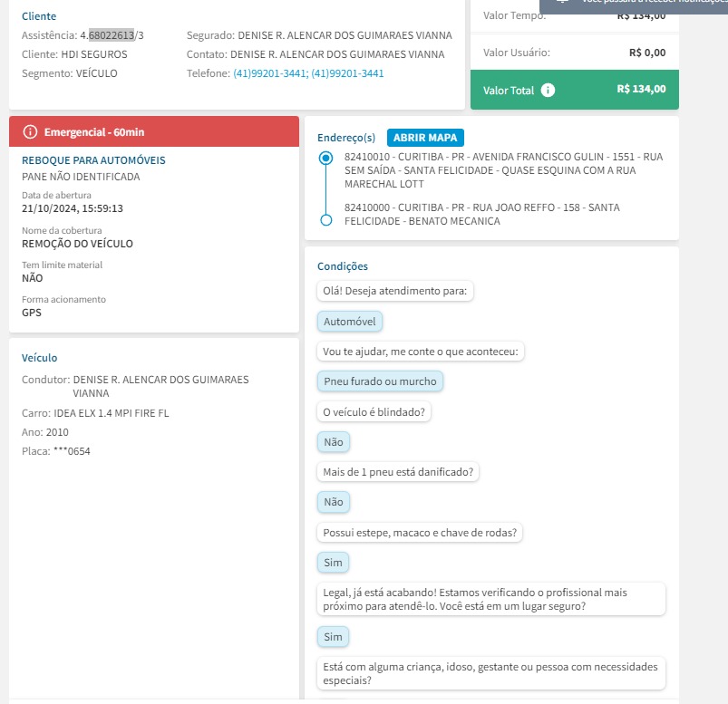Click the 'Não' reply under blindado question

(x=333, y=442)
